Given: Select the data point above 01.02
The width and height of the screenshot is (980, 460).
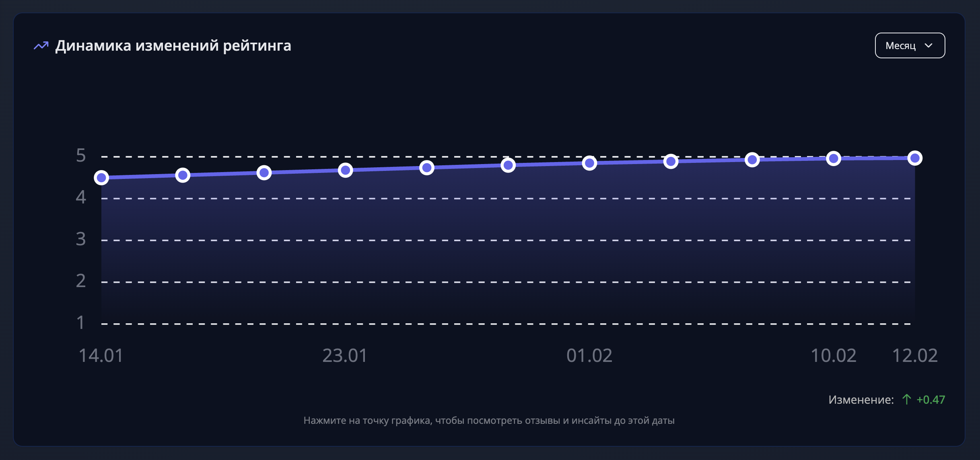Looking at the screenshot, I should pyautogui.click(x=589, y=163).
